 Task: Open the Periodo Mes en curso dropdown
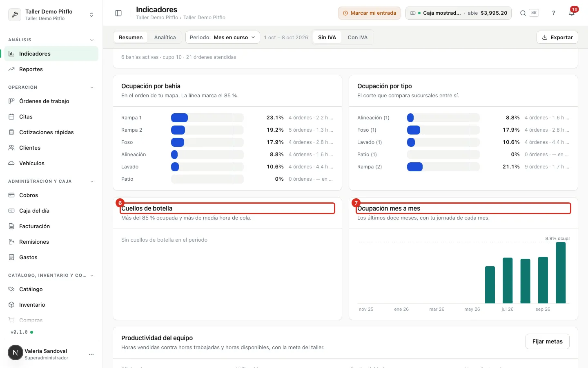(x=223, y=37)
